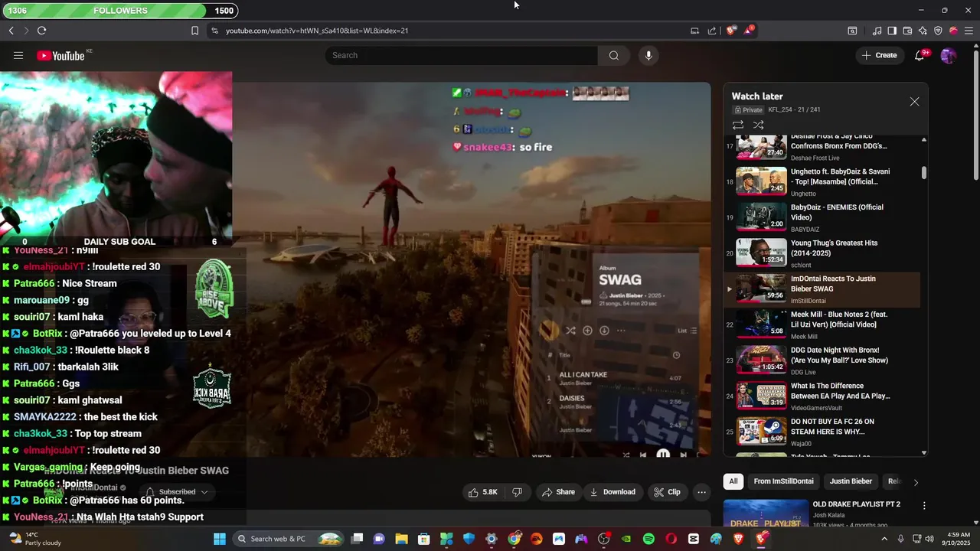Open more video actions menu
980x551 pixels.
pyautogui.click(x=701, y=492)
